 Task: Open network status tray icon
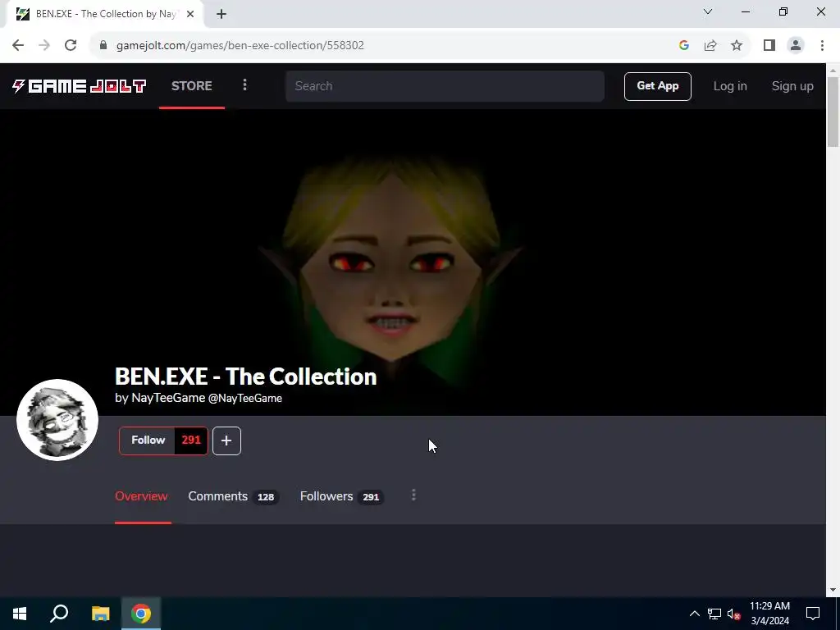pos(714,614)
